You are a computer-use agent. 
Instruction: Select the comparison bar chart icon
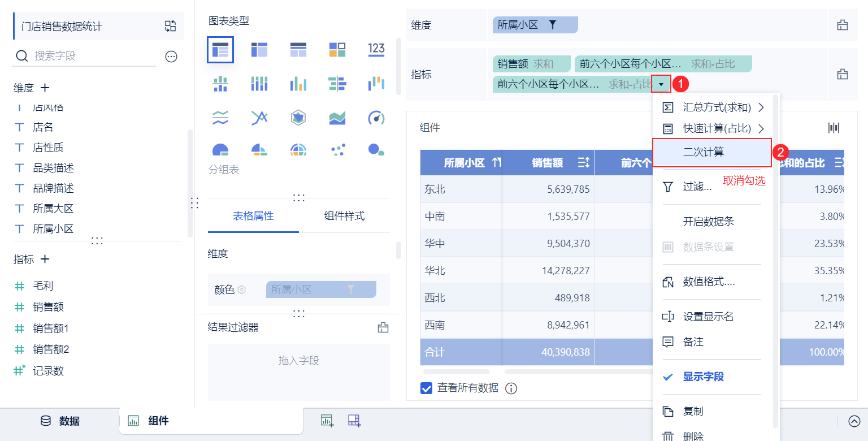click(x=337, y=84)
